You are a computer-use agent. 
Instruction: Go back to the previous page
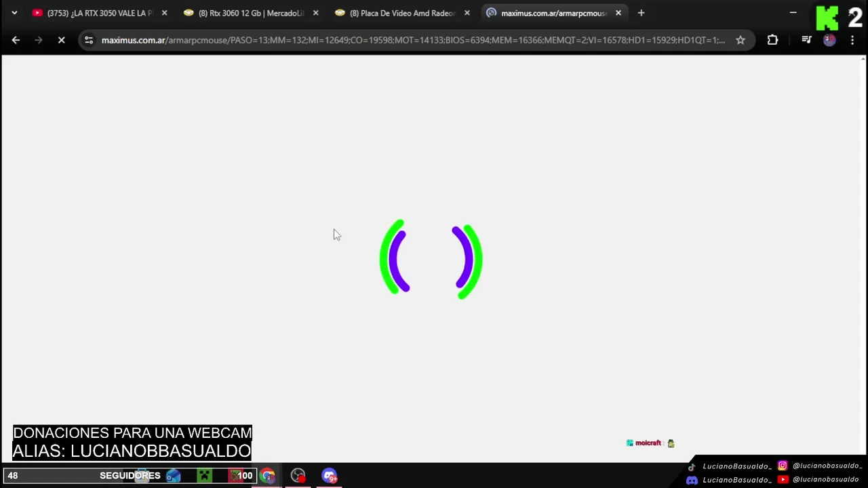pyautogui.click(x=16, y=40)
